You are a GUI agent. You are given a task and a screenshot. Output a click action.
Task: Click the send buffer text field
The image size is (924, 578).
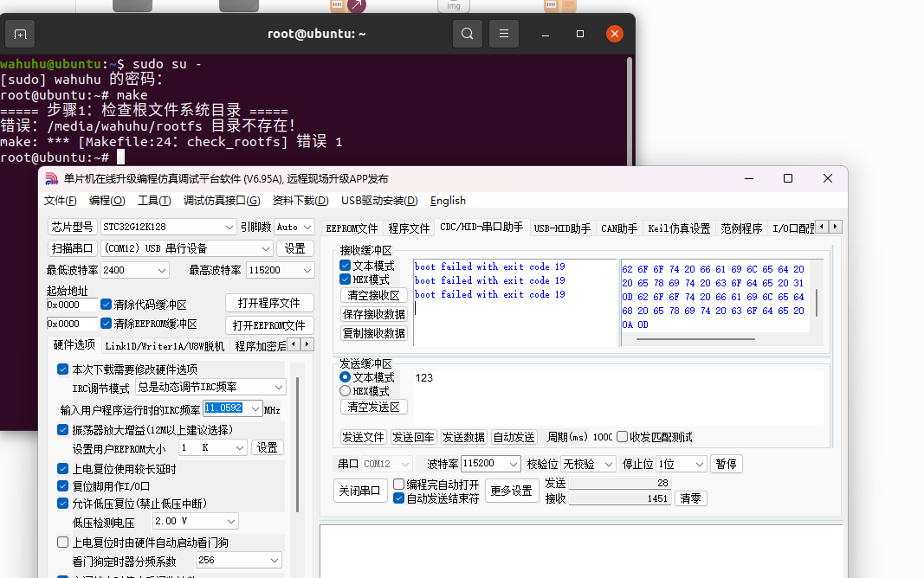tap(615, 398)
